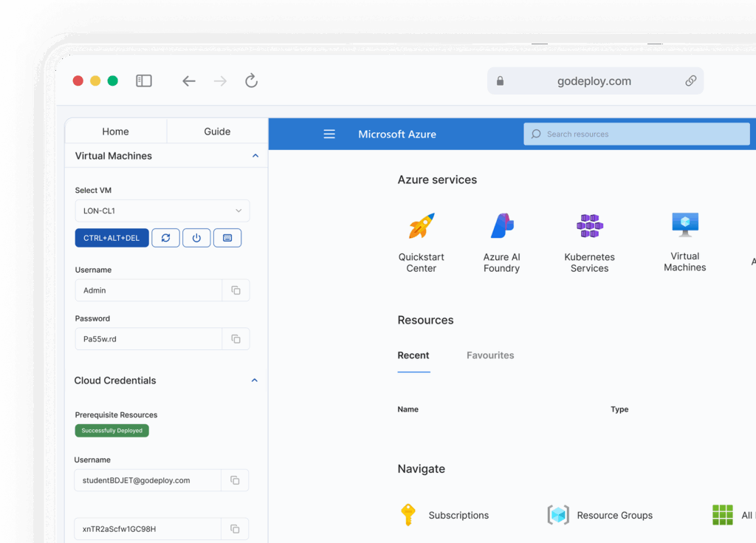Go back with the browser back arrow
This screenshot has height=543, width=756.
pyautogui.click(x=188, y=81)
